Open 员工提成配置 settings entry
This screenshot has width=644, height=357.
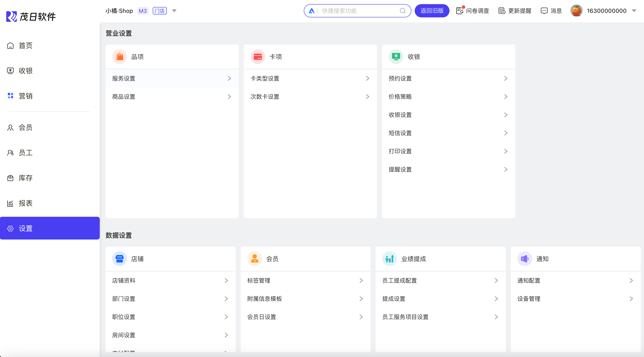tap(399, 280)
